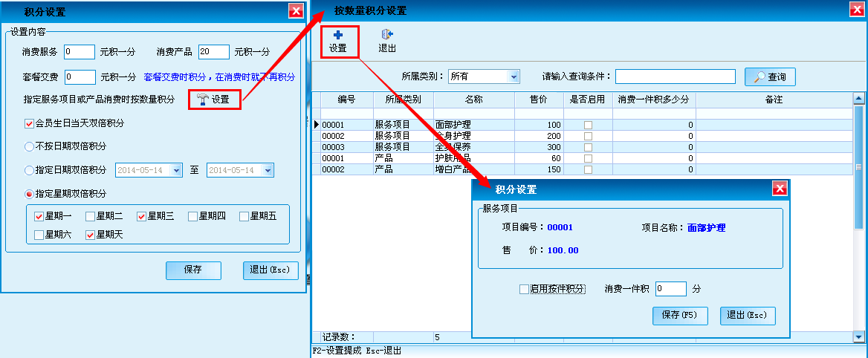Click the blue plus 设置 toolbar icon

pyautogui.click(x=338, y=35)
